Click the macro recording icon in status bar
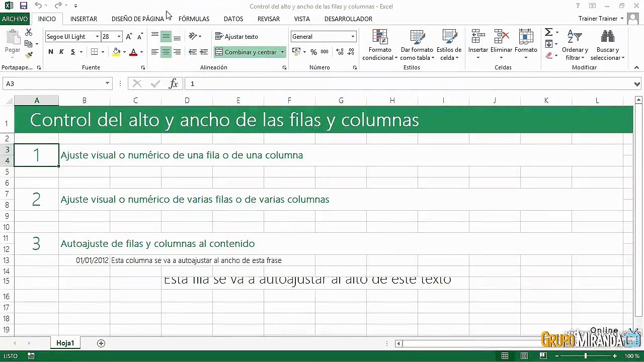The image size is (644, 362). [31, 356]
